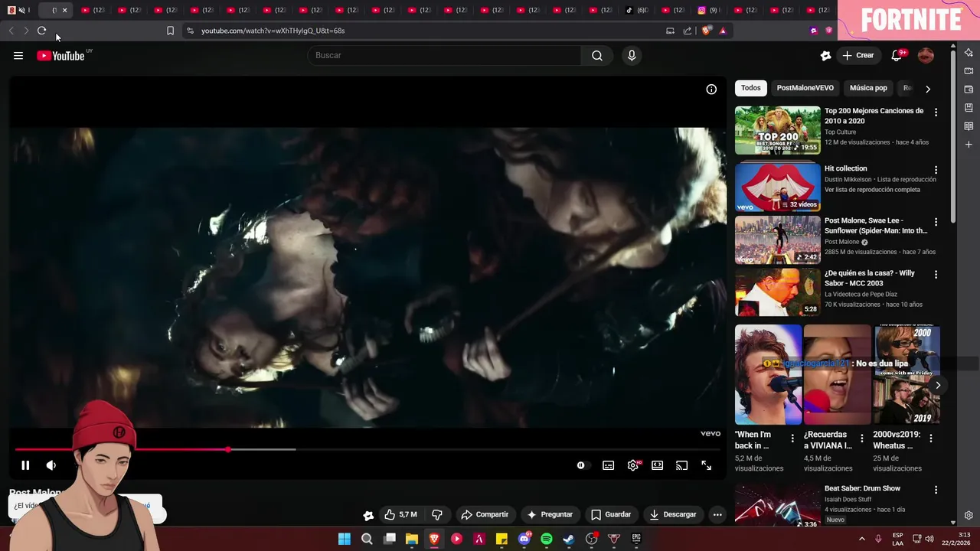Switch to the TikTok tab

click(x=636, y=10)
